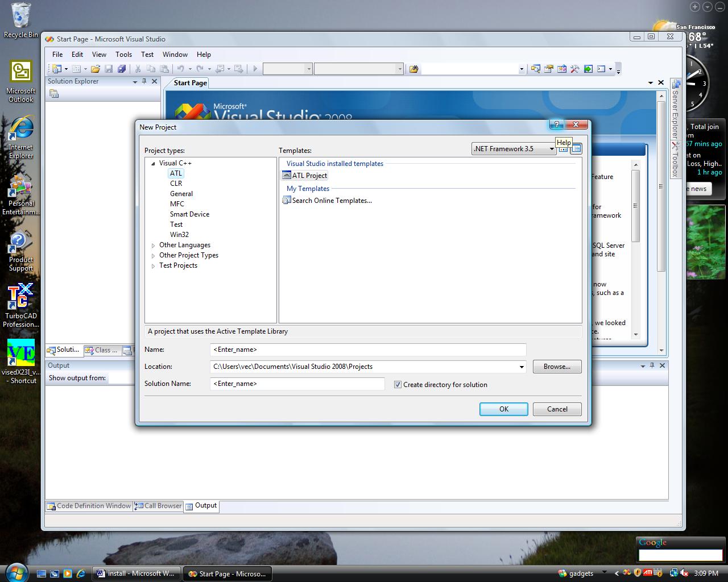This screenshot has height=582, width=728.
Task: Click the Save All toolbar icon
Action: (122, 69)
